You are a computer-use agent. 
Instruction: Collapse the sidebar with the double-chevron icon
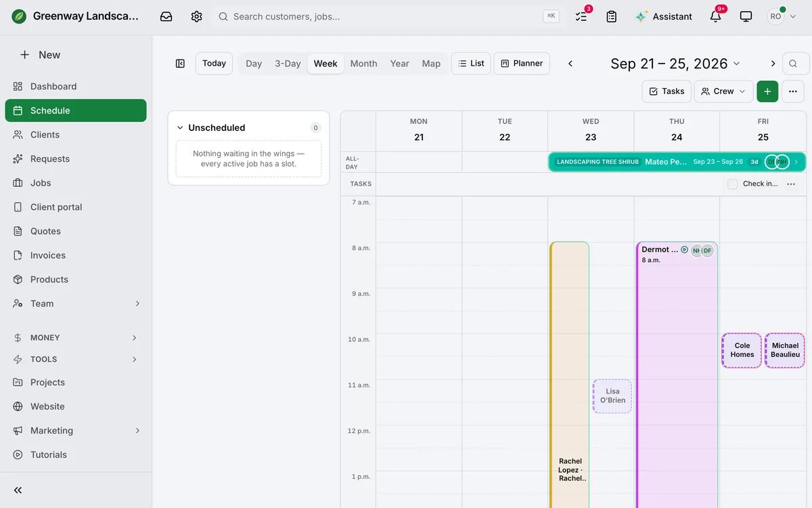18,490
